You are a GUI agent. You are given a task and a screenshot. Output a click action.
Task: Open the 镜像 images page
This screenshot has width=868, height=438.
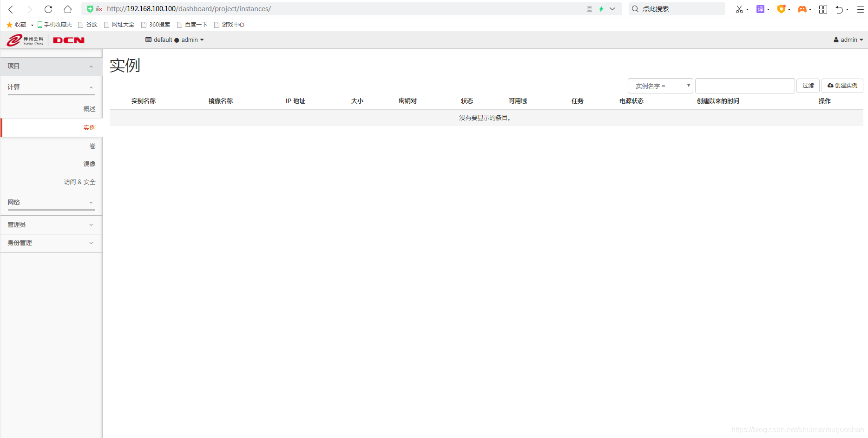(x=89, y=164)
